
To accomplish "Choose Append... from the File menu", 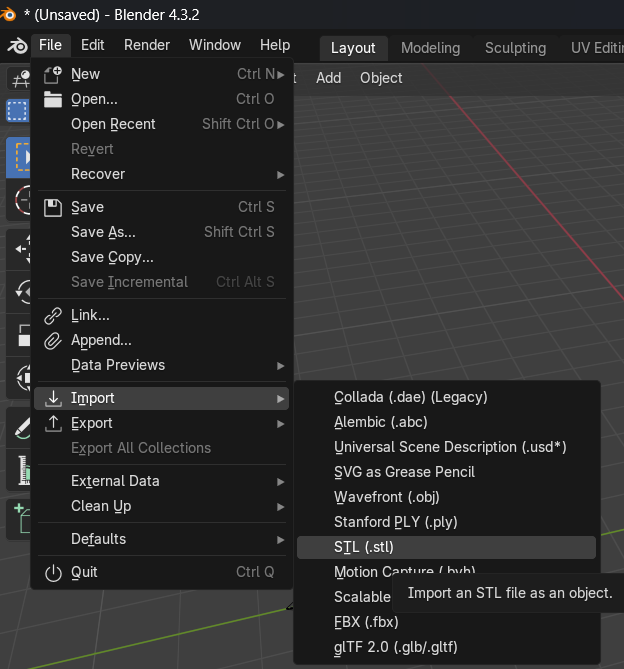I will (x=161, y=340).
